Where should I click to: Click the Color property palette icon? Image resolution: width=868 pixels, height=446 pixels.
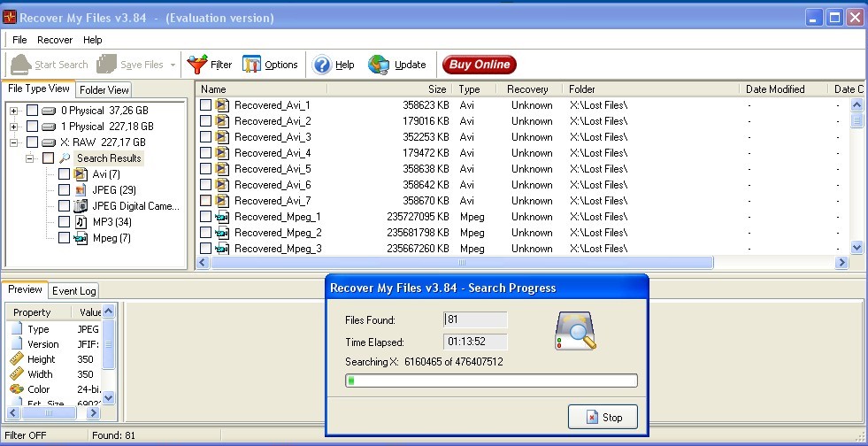[x=17, y=389]
